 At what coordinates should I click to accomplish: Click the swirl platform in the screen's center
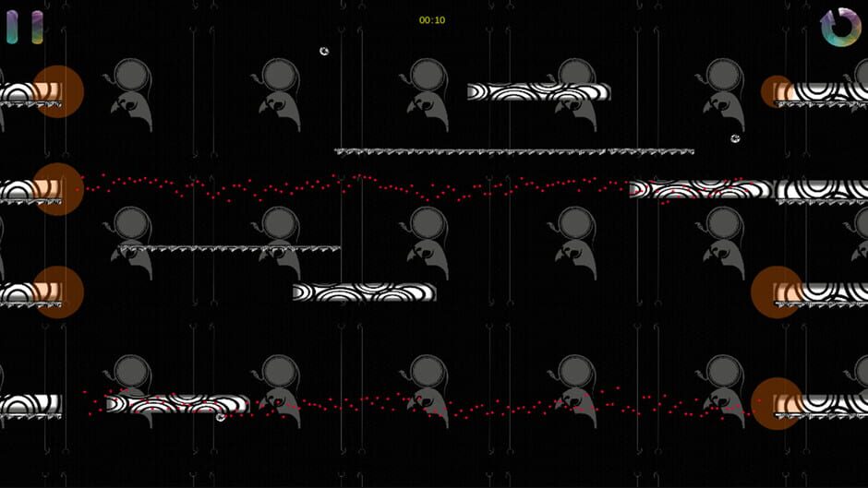pyautogui.click(x=364, y=292)
